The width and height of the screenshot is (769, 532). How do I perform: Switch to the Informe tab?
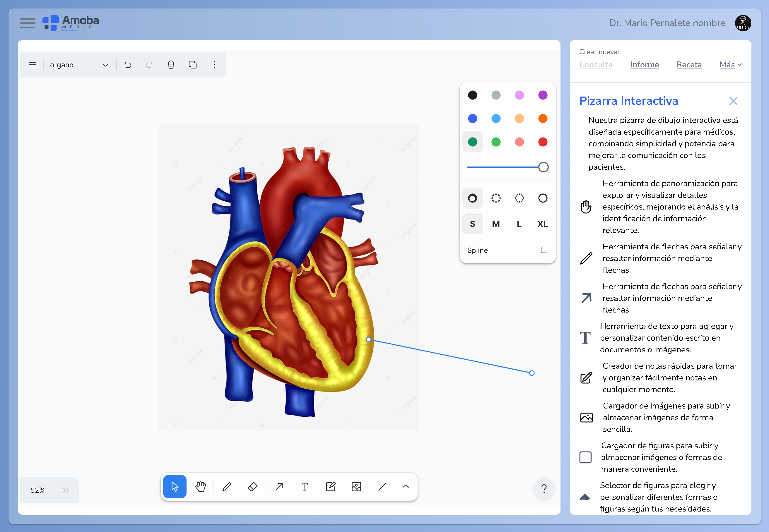[x=644, y=65]
